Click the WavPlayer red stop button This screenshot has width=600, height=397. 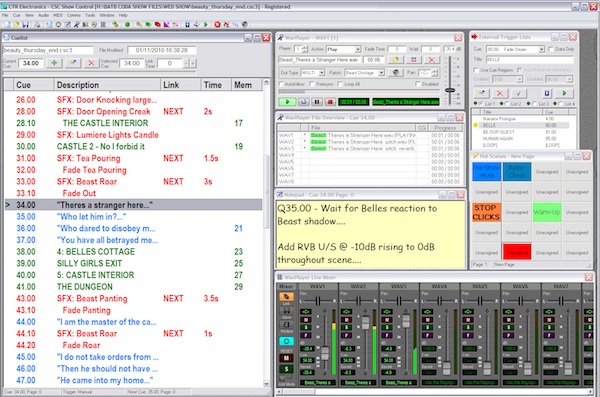pyautogui.click(x=330, y=102)
